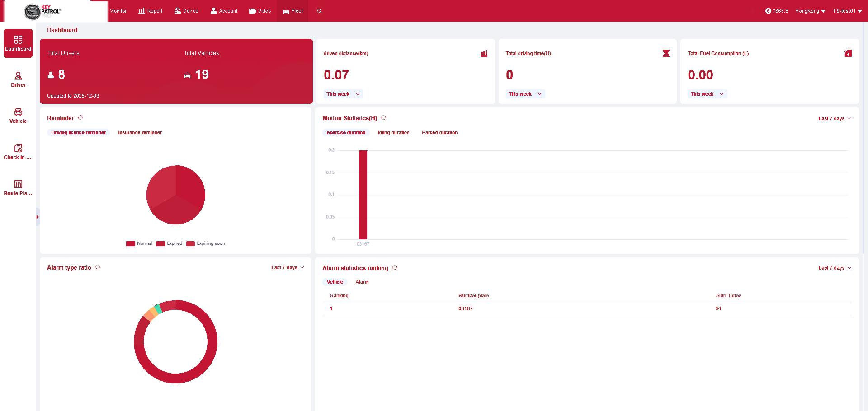
Task: Toggle the Expired legend swatch
Action: click(160, 243)
